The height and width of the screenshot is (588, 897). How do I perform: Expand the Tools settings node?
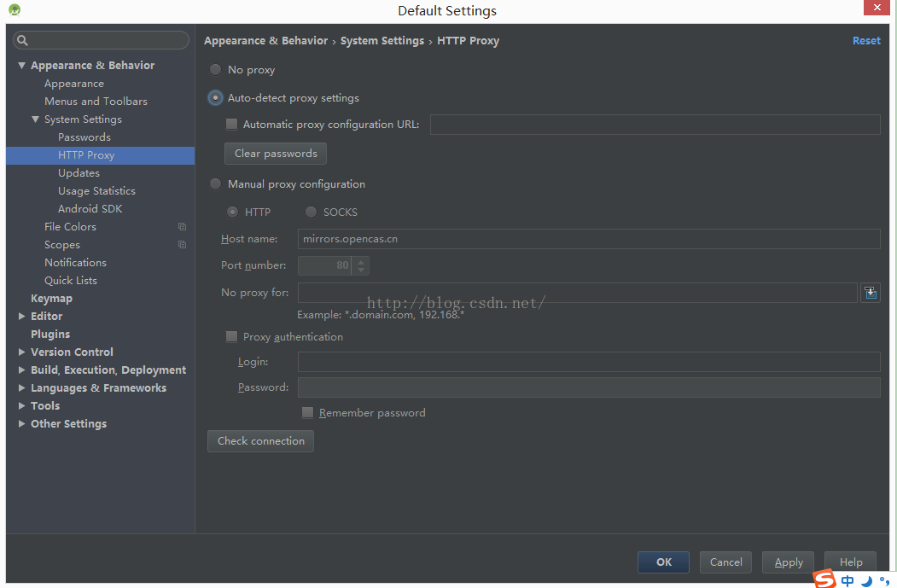(21, 405)
